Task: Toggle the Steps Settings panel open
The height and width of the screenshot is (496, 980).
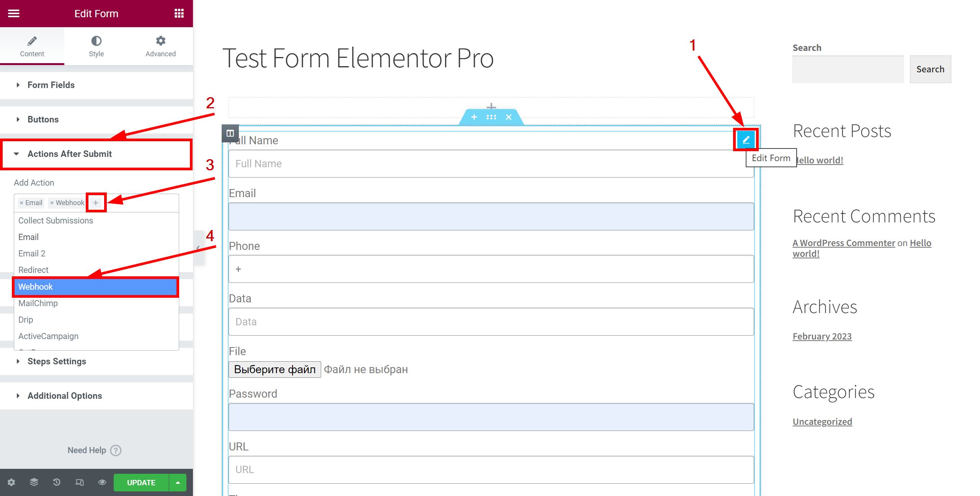Action: [57, 361]
